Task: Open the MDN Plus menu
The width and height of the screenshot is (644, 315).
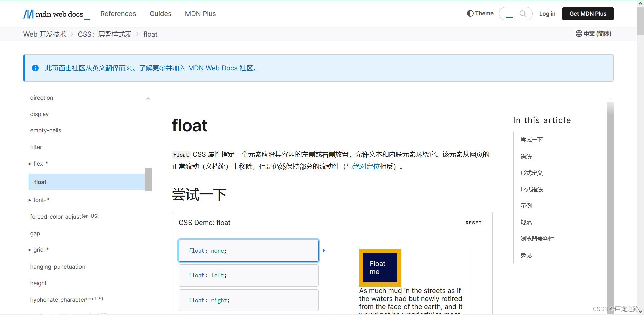Action: [x=200, y=14]
